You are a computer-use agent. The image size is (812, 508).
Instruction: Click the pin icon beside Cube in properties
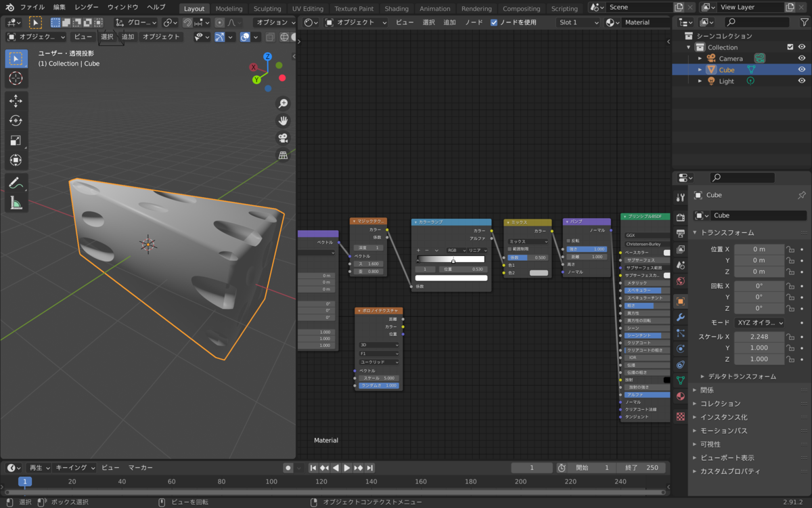(802, 195)
